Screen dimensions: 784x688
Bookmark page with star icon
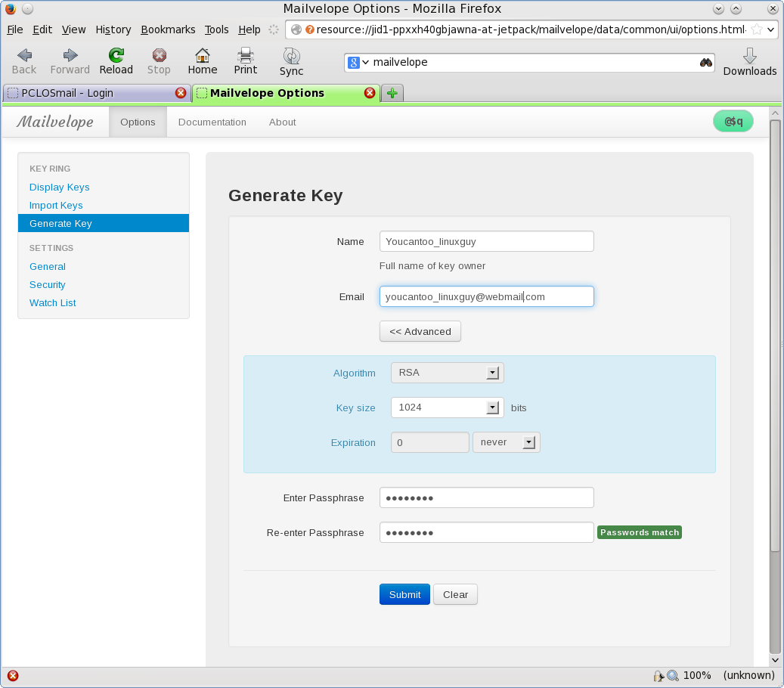tap(757, 29)
